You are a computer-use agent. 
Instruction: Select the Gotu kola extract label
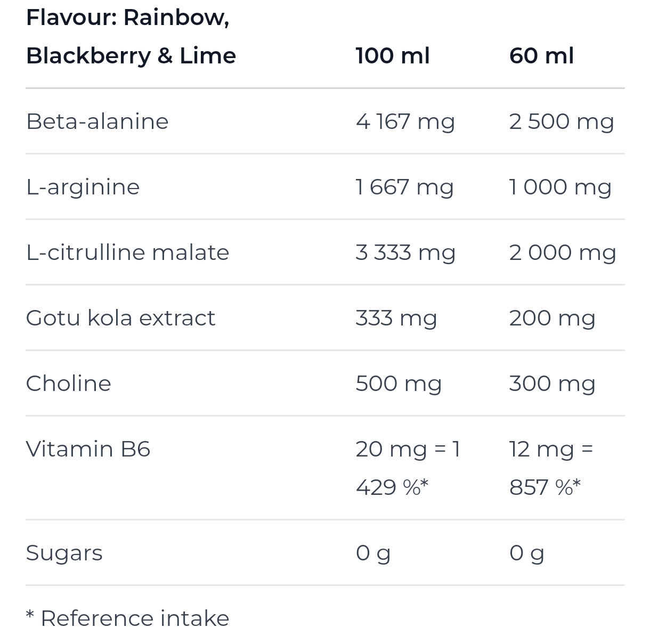coord(120,318)
